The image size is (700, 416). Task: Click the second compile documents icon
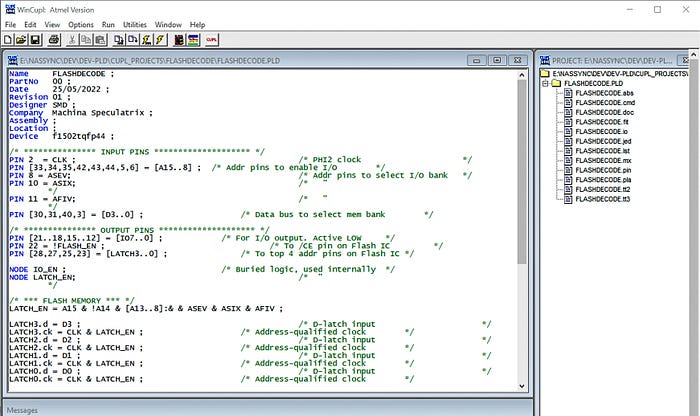(133, 40)
